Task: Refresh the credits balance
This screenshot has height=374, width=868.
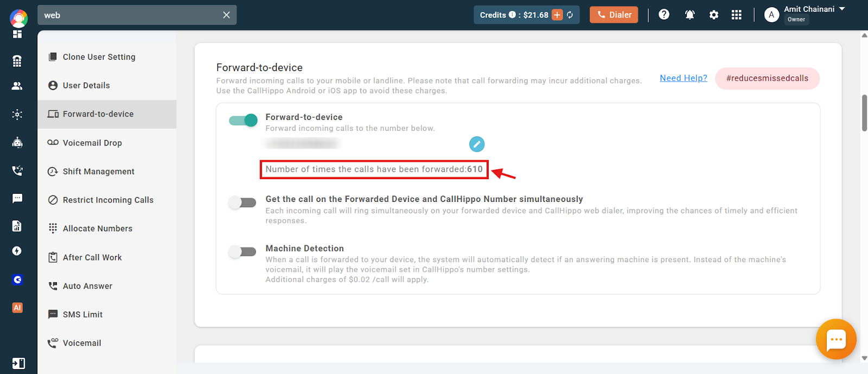Action: [570, 15]
